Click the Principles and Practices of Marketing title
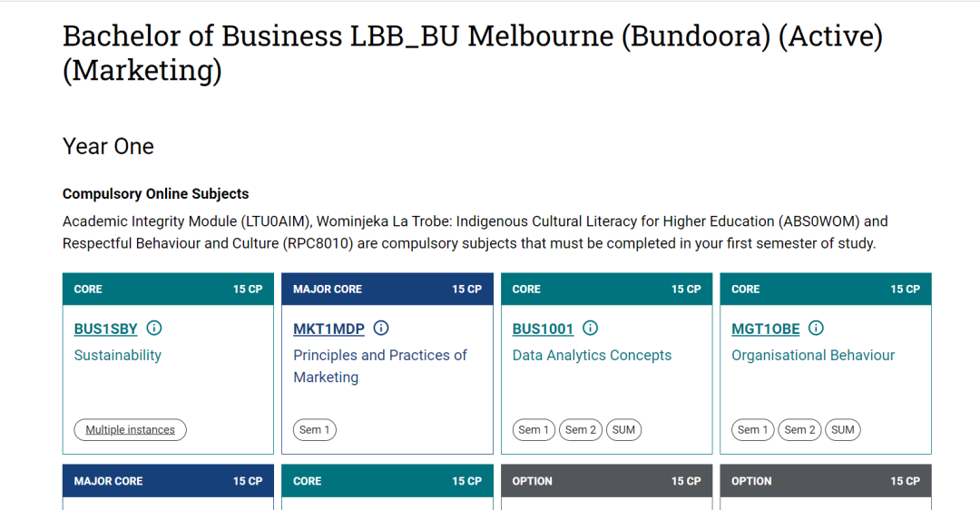Screen dimensions: 980x510 coord(380,367)
